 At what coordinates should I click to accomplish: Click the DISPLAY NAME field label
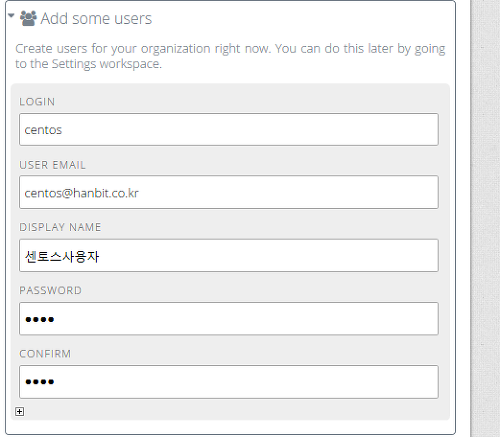pyautogui.click(x=60, y=227)
